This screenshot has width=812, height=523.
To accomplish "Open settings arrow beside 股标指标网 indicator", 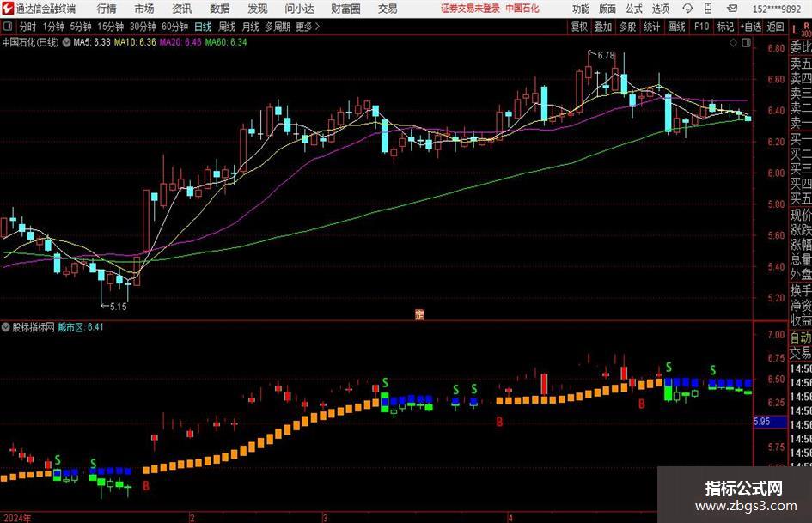I will tap(6, 327).
